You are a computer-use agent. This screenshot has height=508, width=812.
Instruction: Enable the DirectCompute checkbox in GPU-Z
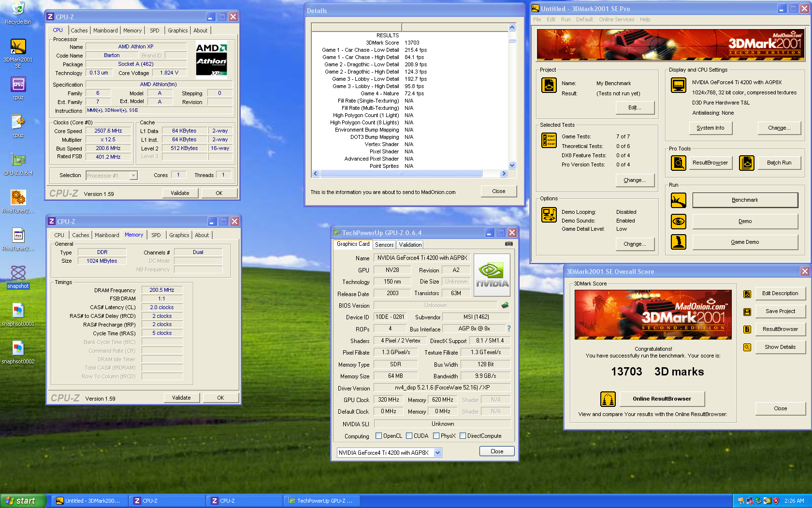463,436
